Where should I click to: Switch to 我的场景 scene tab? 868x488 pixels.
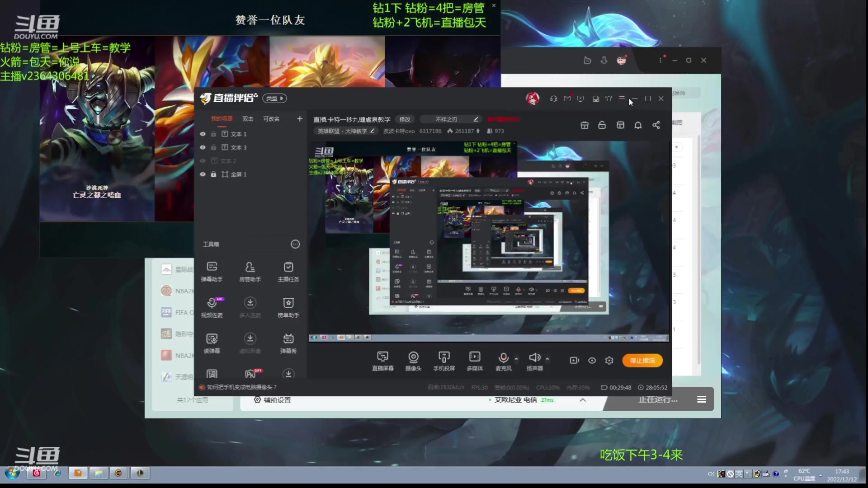(x=222, y=119)
